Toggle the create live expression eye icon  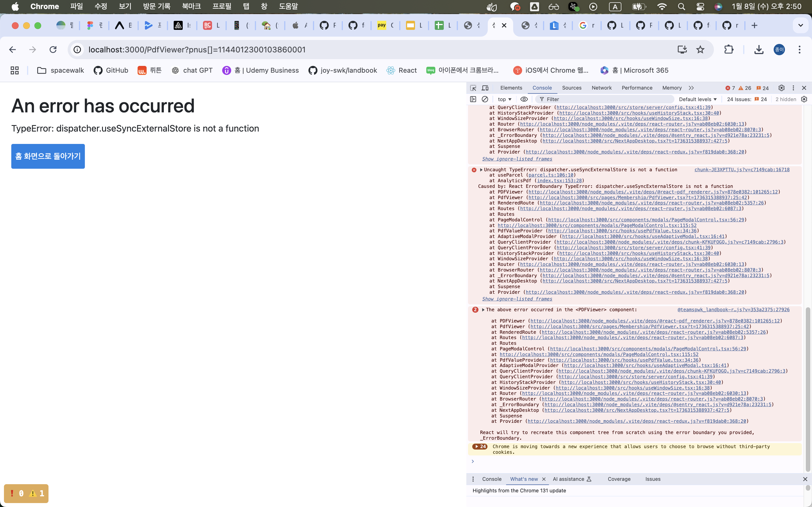click(x=524, y=99)
